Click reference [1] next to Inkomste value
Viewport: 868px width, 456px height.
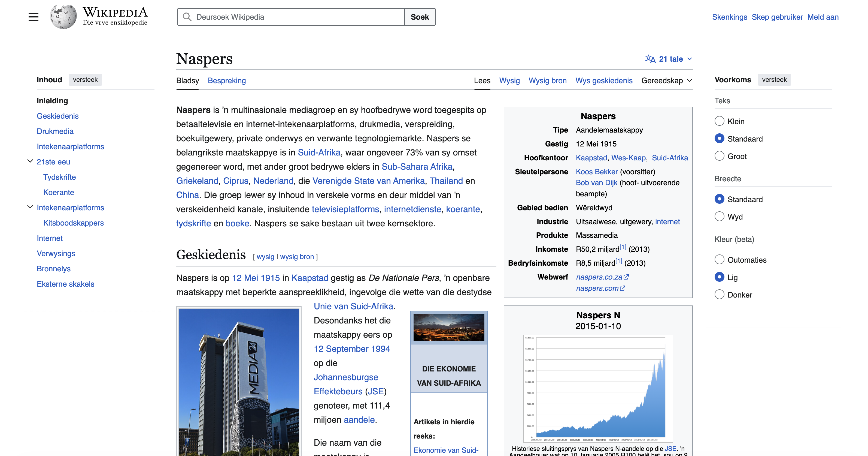(623, 247)
